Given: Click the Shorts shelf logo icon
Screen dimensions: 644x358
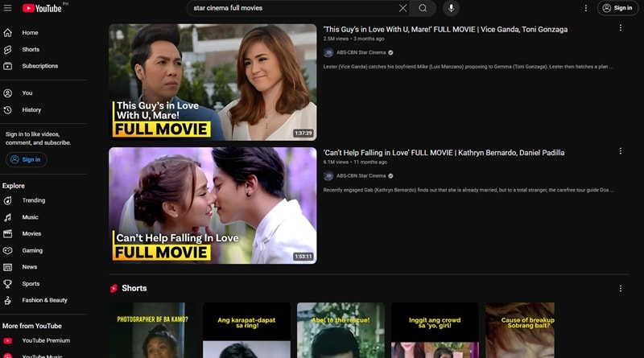Looking at the screenshot, I should (x=114, y=289).
